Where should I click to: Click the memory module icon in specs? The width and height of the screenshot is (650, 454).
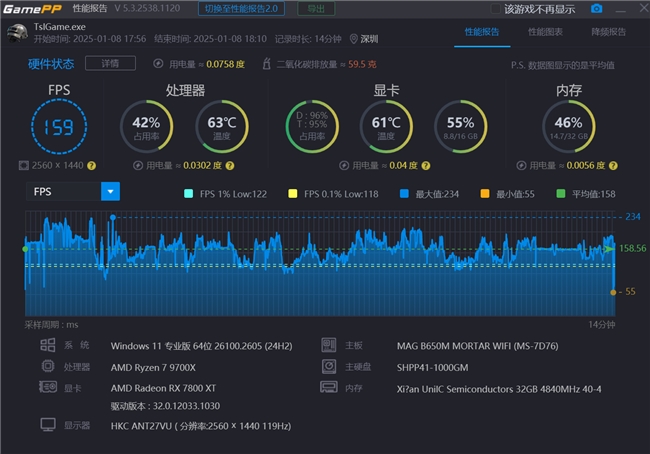tap(329, 387)
